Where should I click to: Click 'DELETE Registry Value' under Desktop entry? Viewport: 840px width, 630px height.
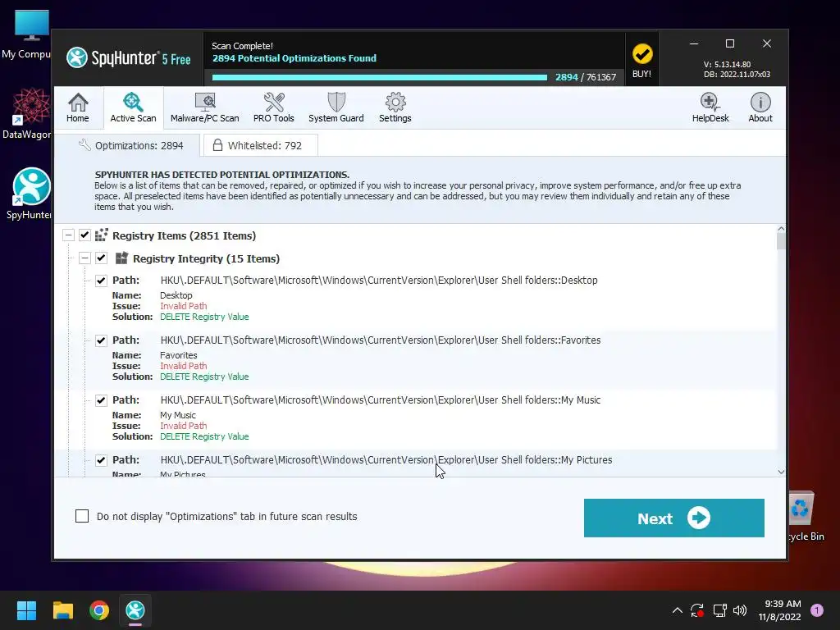tap(204, 317)
